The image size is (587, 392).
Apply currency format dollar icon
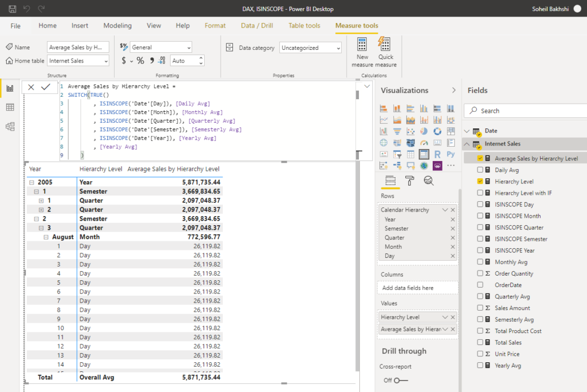click(x=124, y=60)
